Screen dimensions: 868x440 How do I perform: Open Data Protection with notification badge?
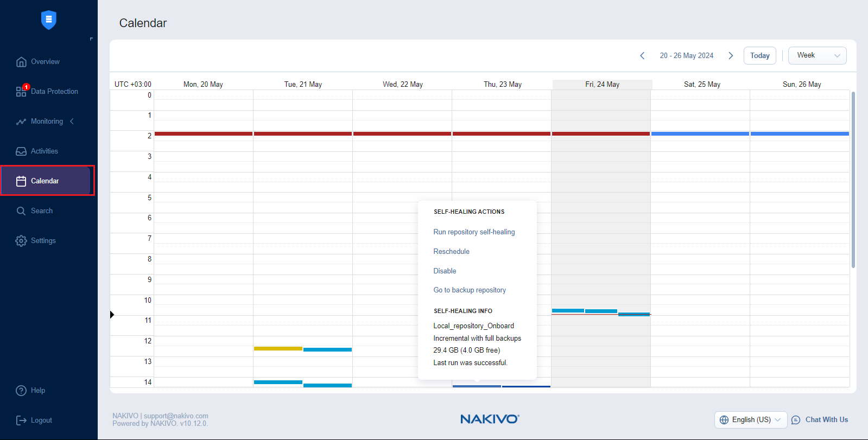click(x=22, y=91)
